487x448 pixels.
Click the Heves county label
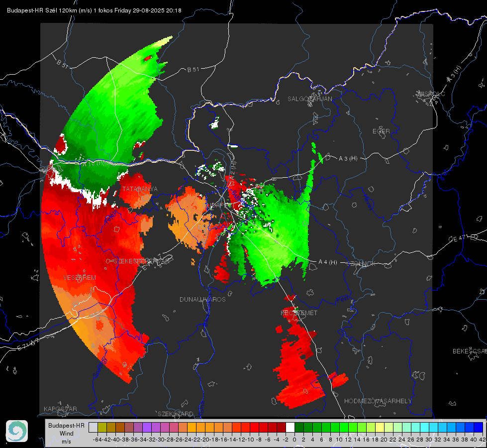pyautogui.click(x=368, y=203)
